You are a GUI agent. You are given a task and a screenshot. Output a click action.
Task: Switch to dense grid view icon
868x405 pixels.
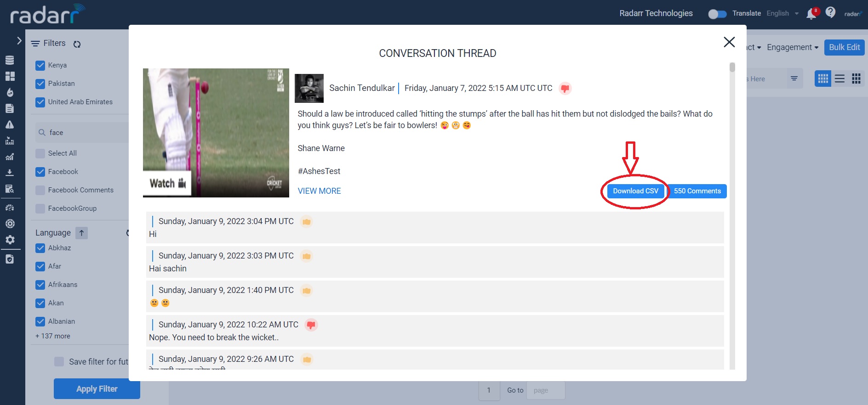(x=823, y=79)
